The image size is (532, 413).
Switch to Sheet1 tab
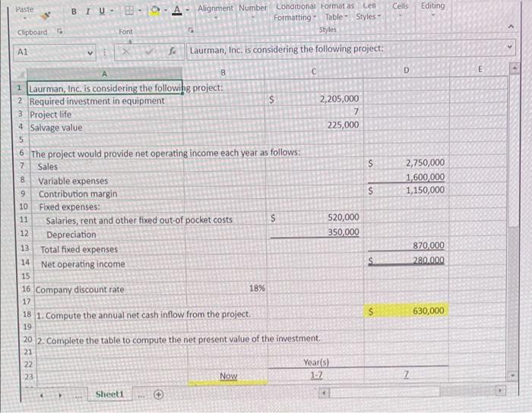point(109,394)
